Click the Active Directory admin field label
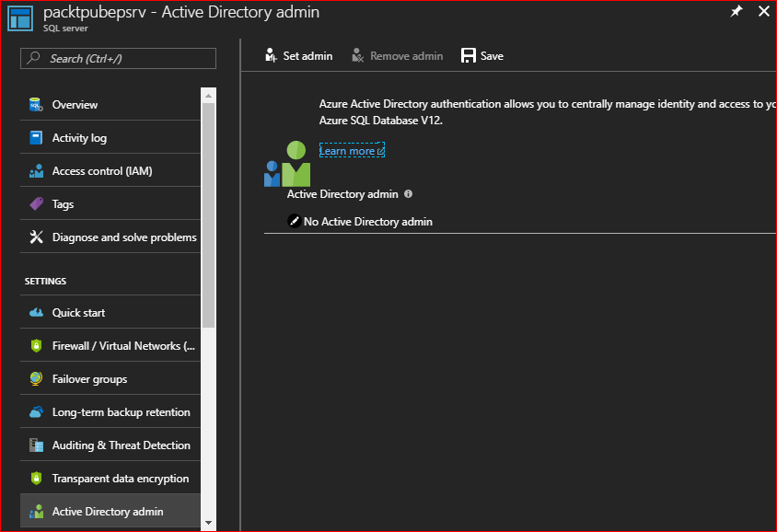 (x=342, y=194)
